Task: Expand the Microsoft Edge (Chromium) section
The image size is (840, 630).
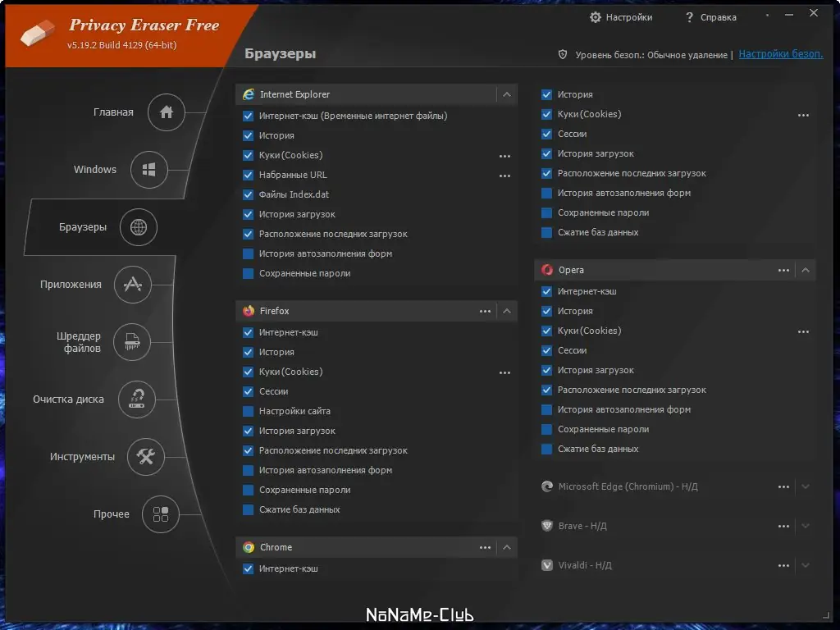Action: tap(806, 486)
